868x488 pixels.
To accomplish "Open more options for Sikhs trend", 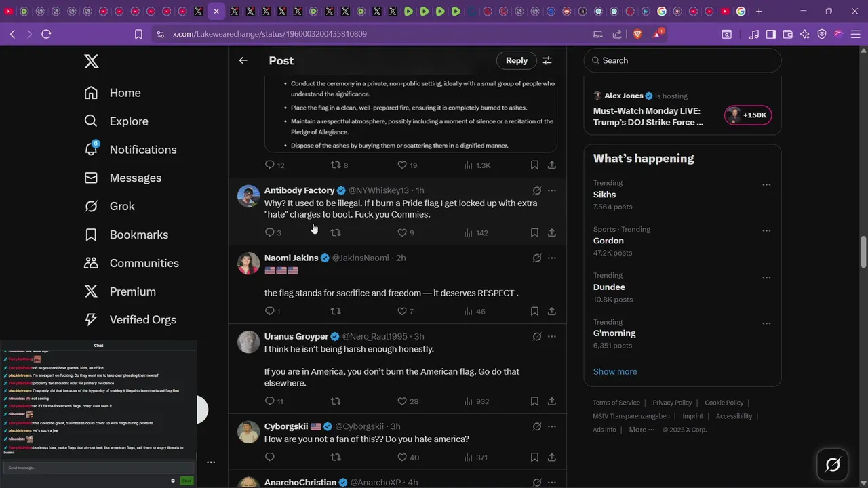I will click(766, 185).
